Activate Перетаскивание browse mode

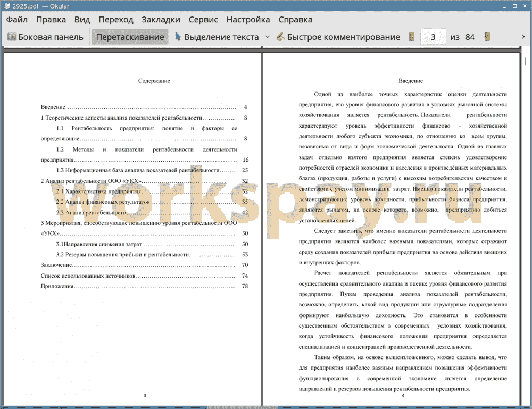pyautogui.click(x=130, y=37)
